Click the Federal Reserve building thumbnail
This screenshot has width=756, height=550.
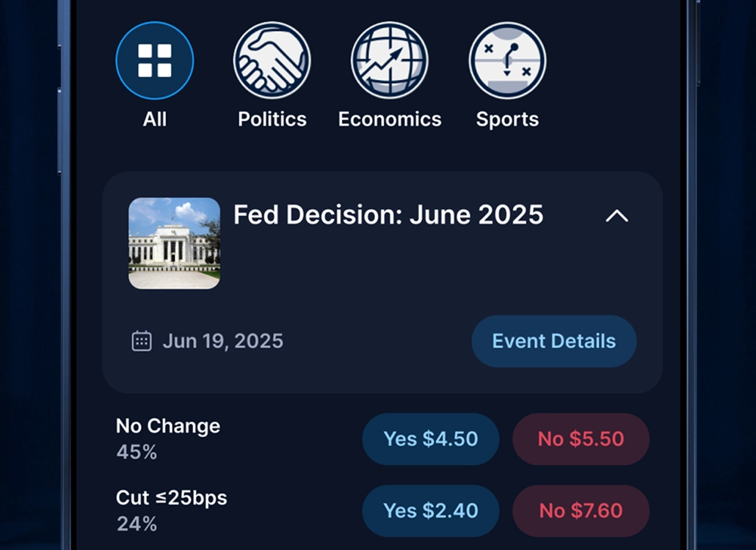[x=174, y=243]
